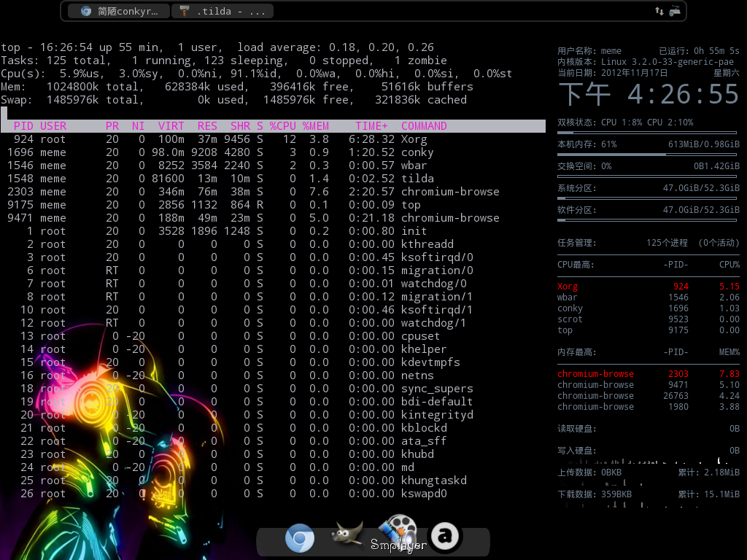This screenshot has height=560, width=747.
Task: Click the icon on the .tilda taskbar button
Action: pyautogui.click(x=185, y=11)
